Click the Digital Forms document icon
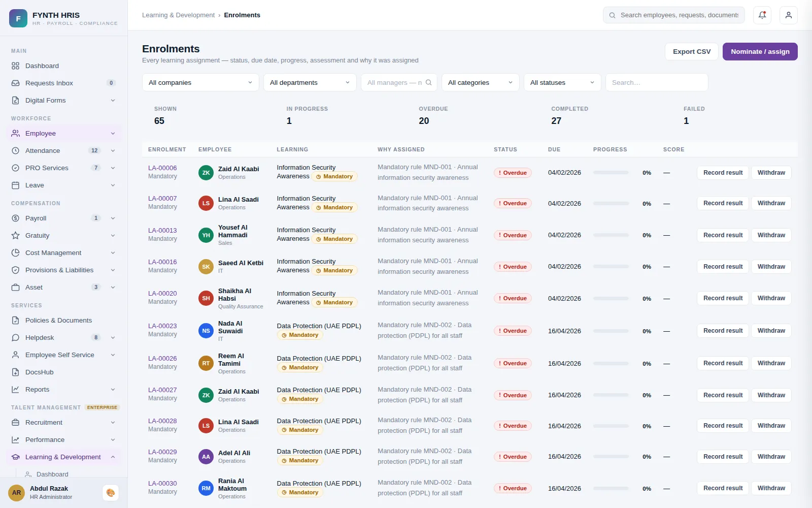Screen dimensions: 812x508 tap(15, 101)
